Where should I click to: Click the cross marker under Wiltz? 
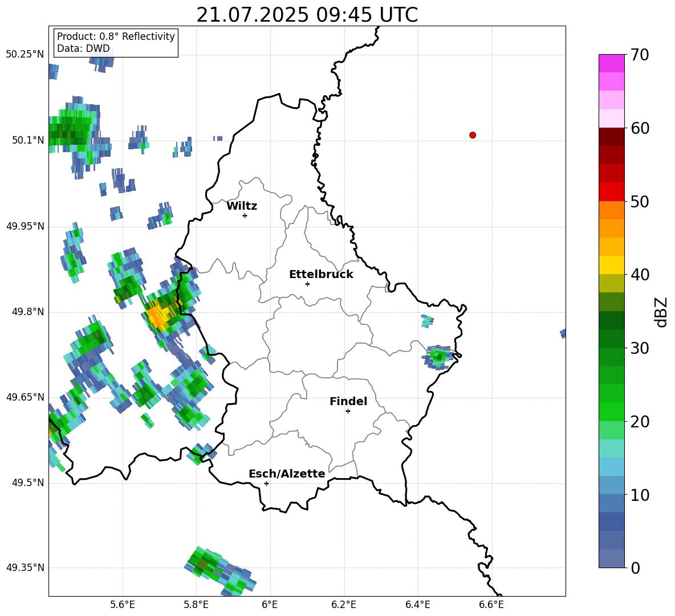tap(245, 215)
